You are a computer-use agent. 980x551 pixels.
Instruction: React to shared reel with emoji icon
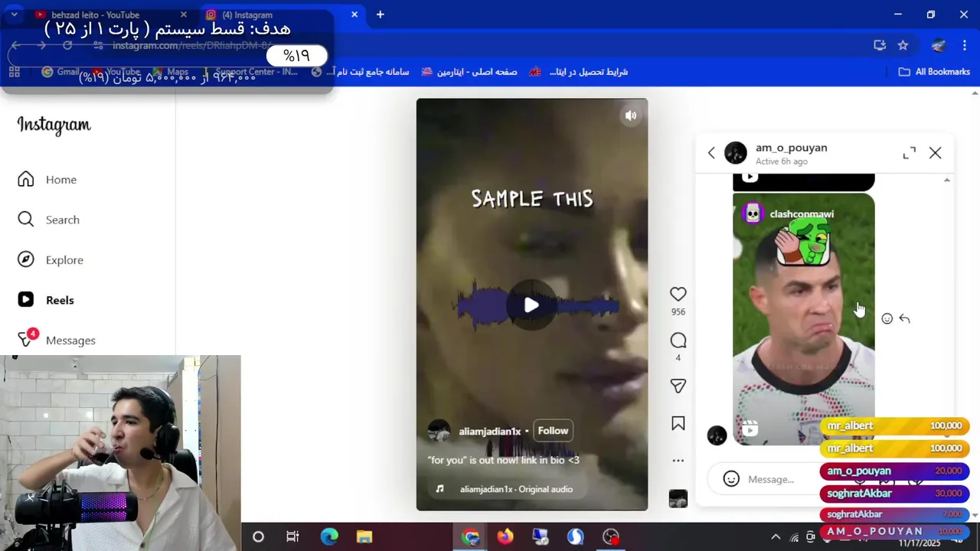click(x=887, y=318)
